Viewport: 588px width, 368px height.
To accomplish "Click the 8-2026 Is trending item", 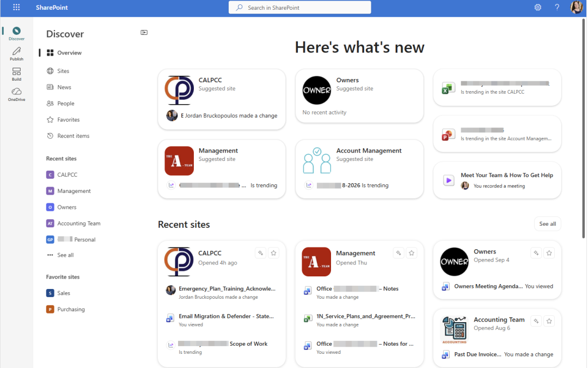I will 352,185.
